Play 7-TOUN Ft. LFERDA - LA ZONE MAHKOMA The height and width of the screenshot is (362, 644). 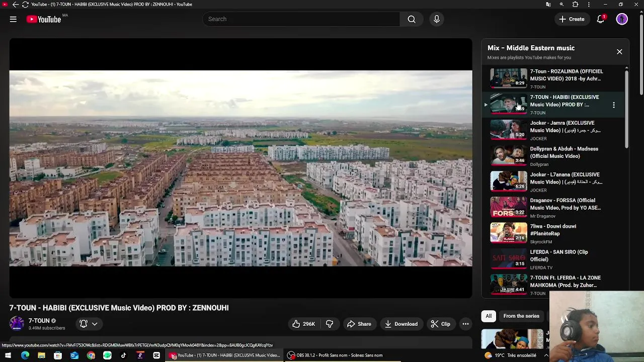tap(552, 285)
